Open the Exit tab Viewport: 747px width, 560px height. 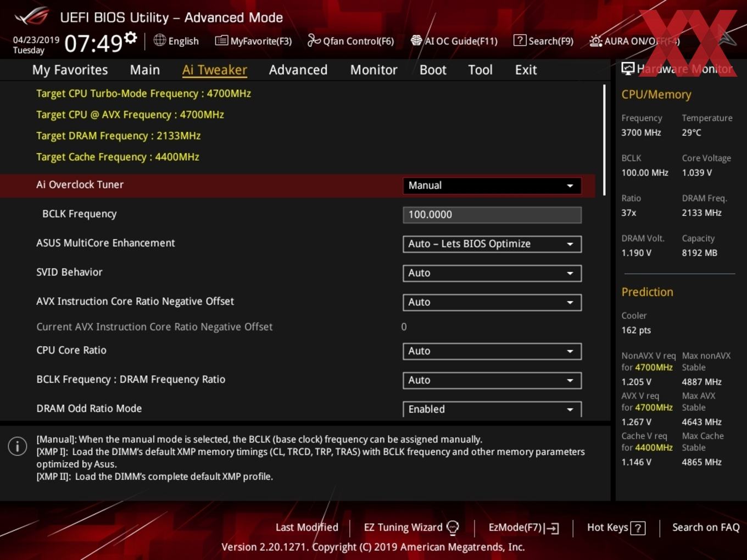pos(526,70)
